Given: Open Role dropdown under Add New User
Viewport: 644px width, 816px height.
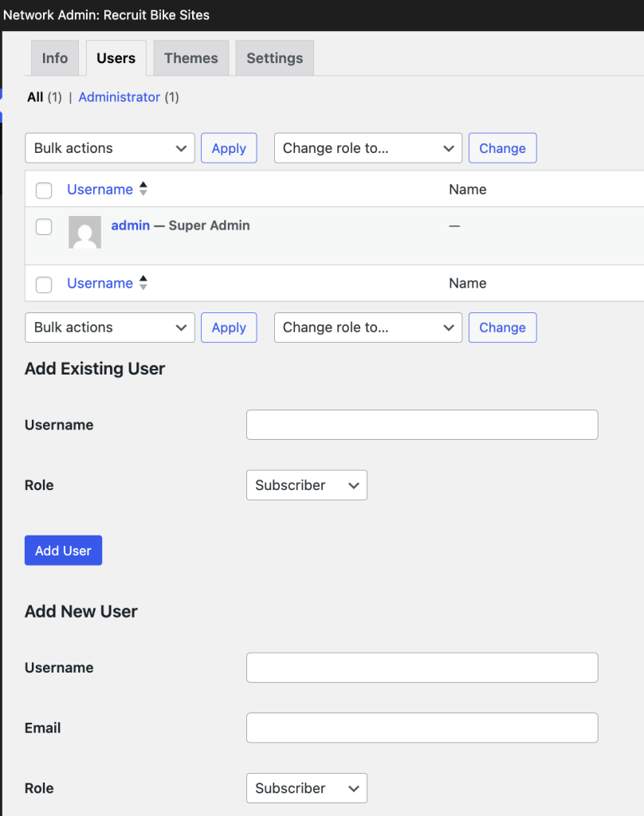Looking at the screenshot, I should click(307, 788).
